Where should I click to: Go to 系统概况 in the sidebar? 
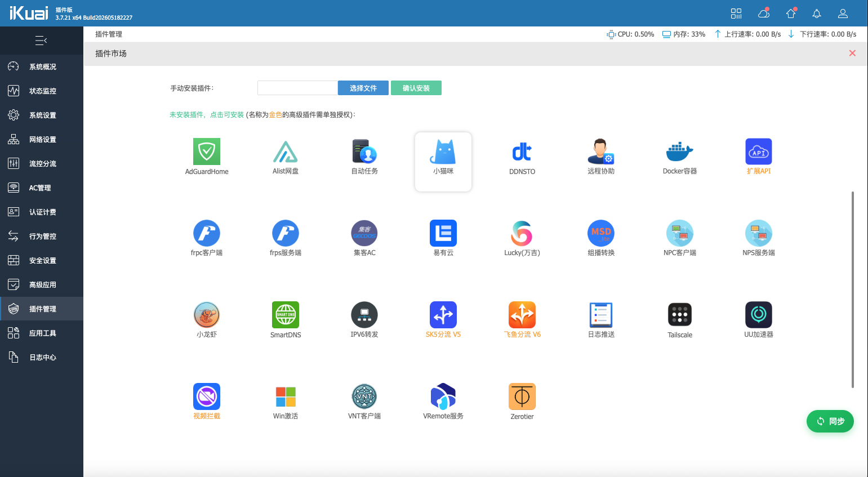(x=42, y=66)
